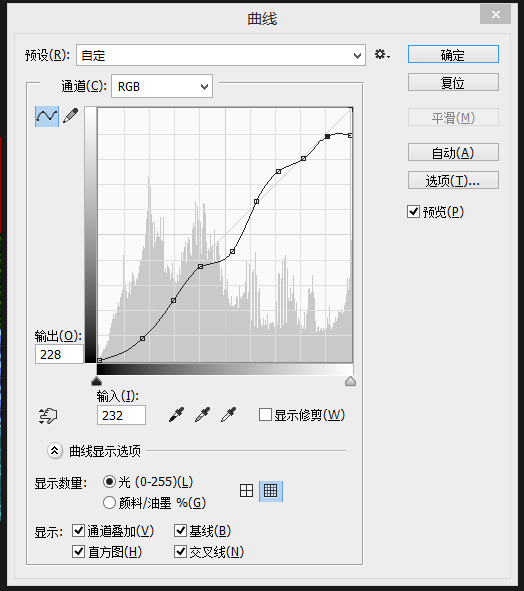Select the curve point at bottom-left corner
This screenshot has width=524, height=591.
coord(100,360)
